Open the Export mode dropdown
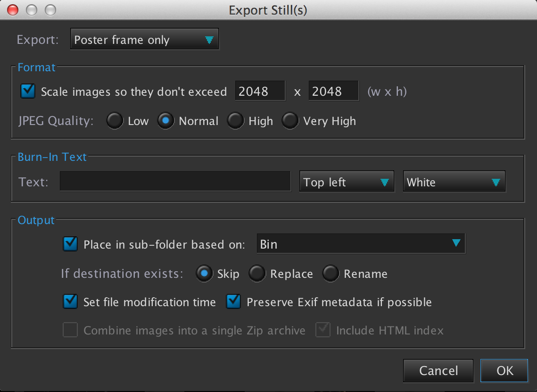 click(x=144, y=40)
